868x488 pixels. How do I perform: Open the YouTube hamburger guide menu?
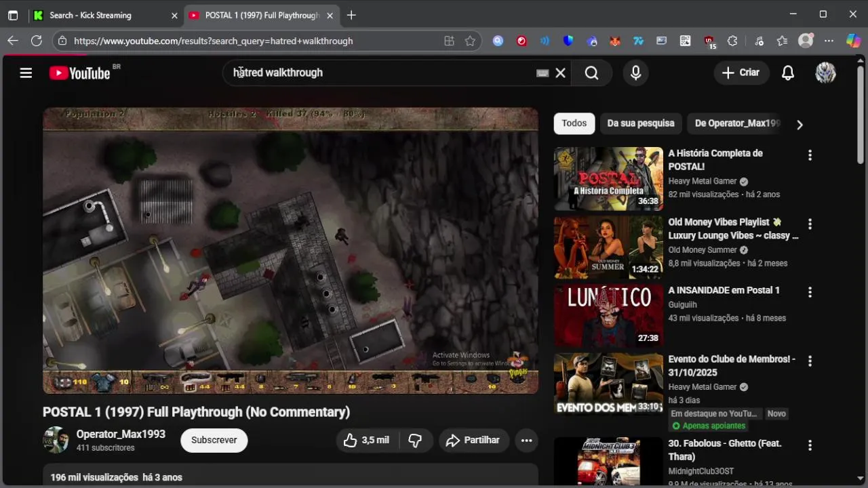[26, 73]
